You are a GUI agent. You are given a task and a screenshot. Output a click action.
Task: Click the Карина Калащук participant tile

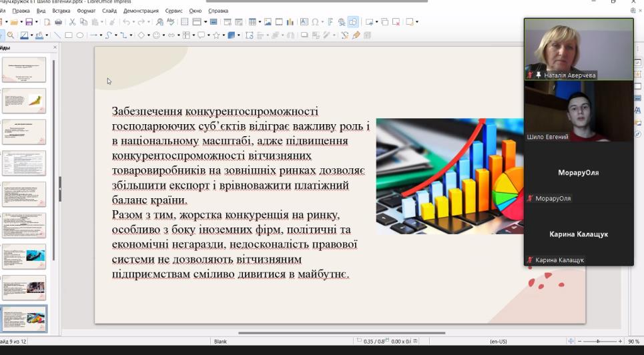(579, 234)
